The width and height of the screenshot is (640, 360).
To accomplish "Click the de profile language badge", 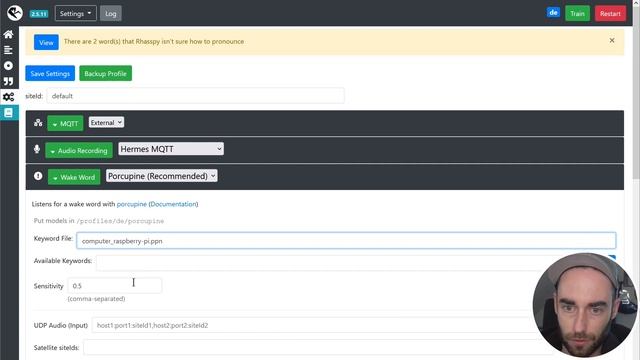I will coord(553,13).
